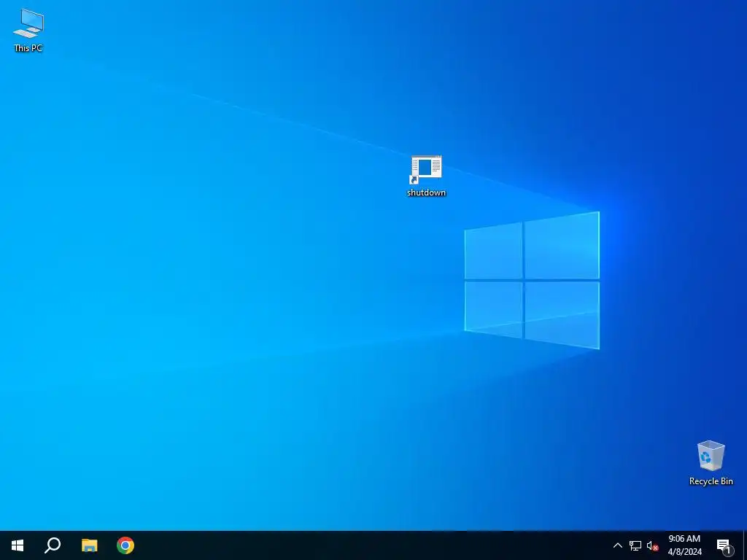Open the Windows Start menu
The height and width of the screenshot is (560, 747).
(x=18, y=545)
